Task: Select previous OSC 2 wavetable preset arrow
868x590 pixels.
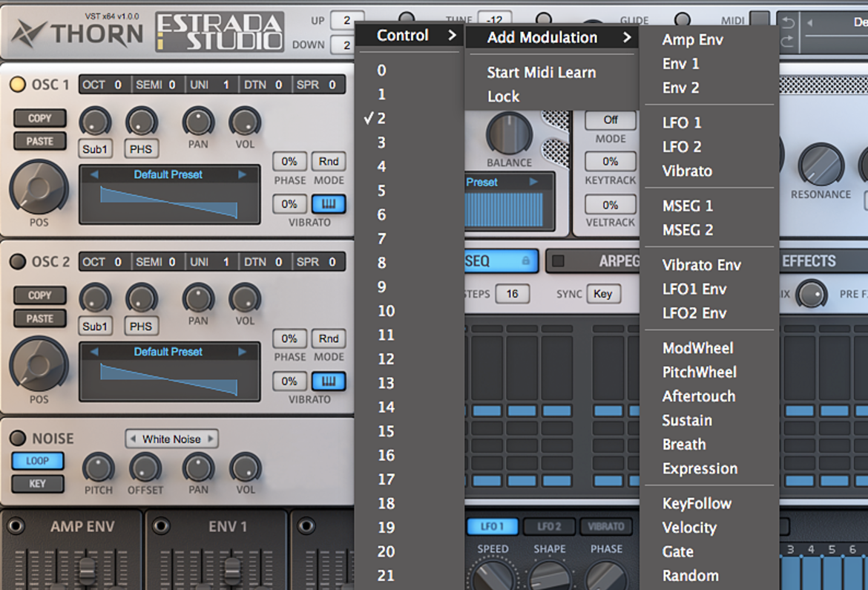Action: (94, 352)
